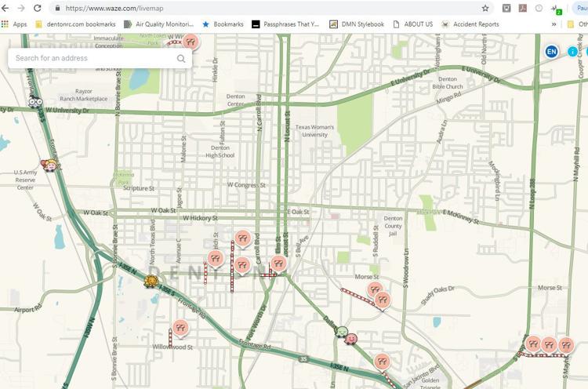
Task: Open the Bookmarks star bookmark
Action: [x=223, y=24]
